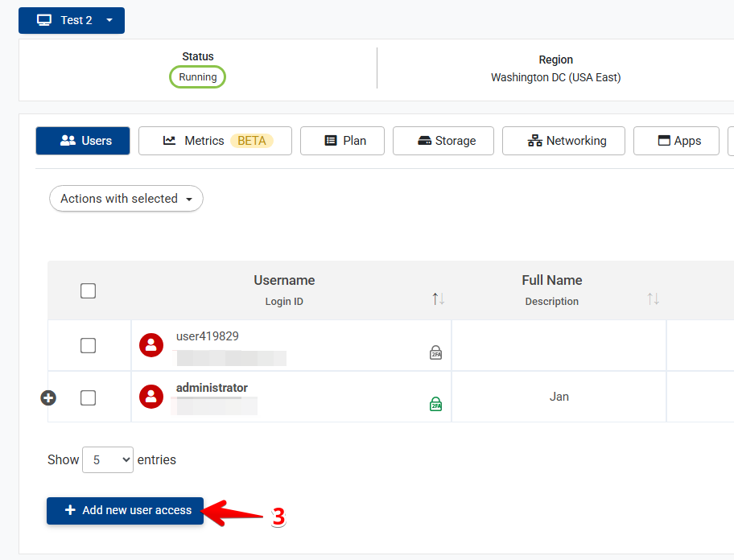This screenshot has width=734, height=560.
Task: Open the Test 2 server dropdown
Action: click(72, 20)
